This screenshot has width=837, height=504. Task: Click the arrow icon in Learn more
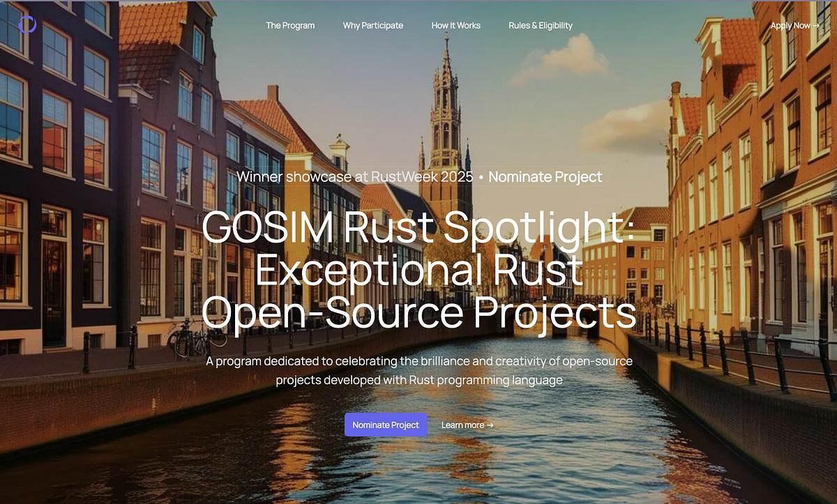pos(490,425)
